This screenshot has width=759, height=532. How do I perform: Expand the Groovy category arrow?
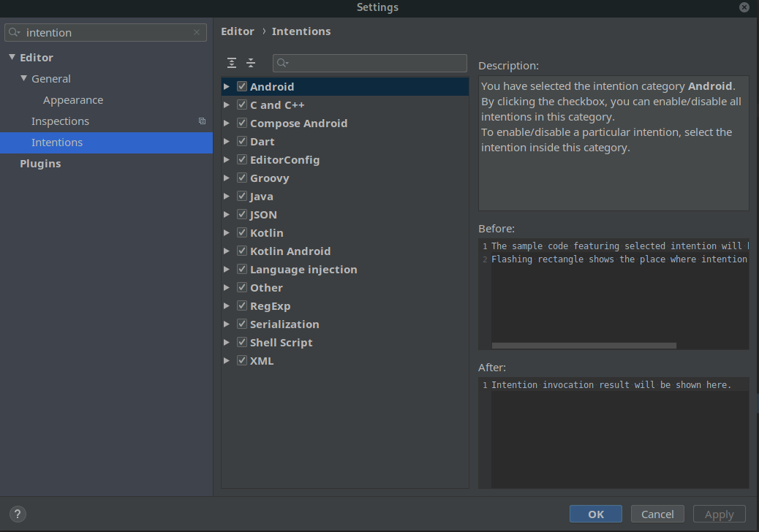point(227,178)
